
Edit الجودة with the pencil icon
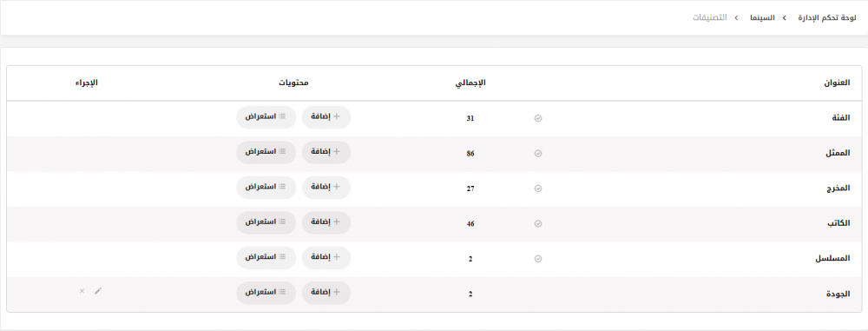tap(98, 290)
